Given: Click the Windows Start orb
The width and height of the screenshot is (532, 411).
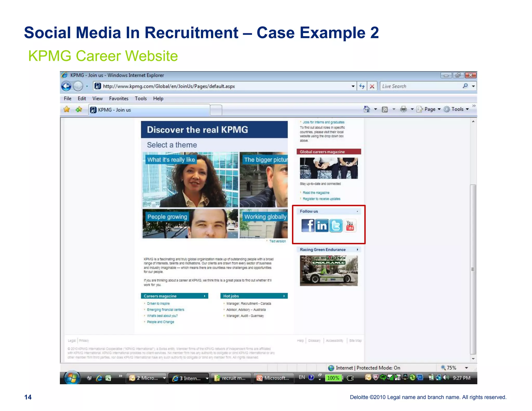Looking at the screenshot, I should point(72,377).
